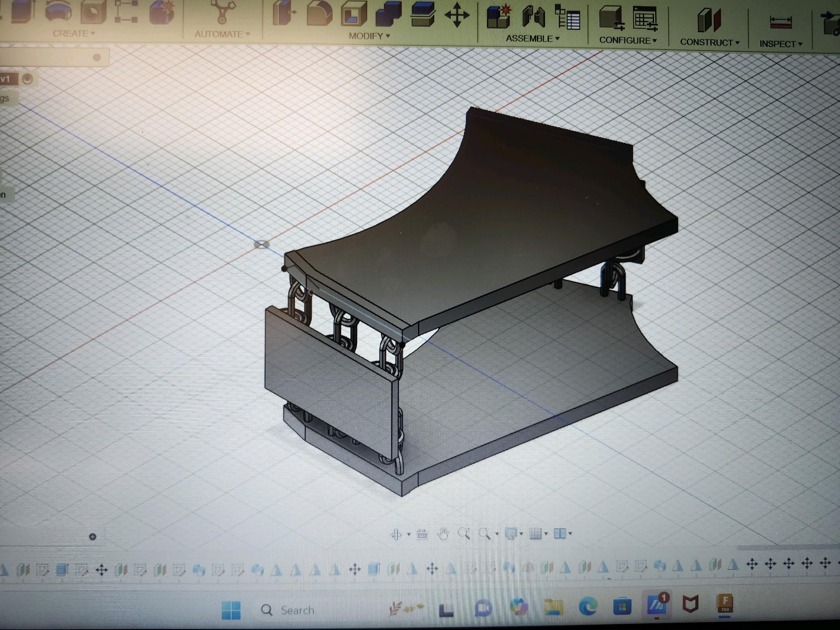Click the Look At icon
The height and width of the screenshot is (630, 840).
click(x=422, y=534)
